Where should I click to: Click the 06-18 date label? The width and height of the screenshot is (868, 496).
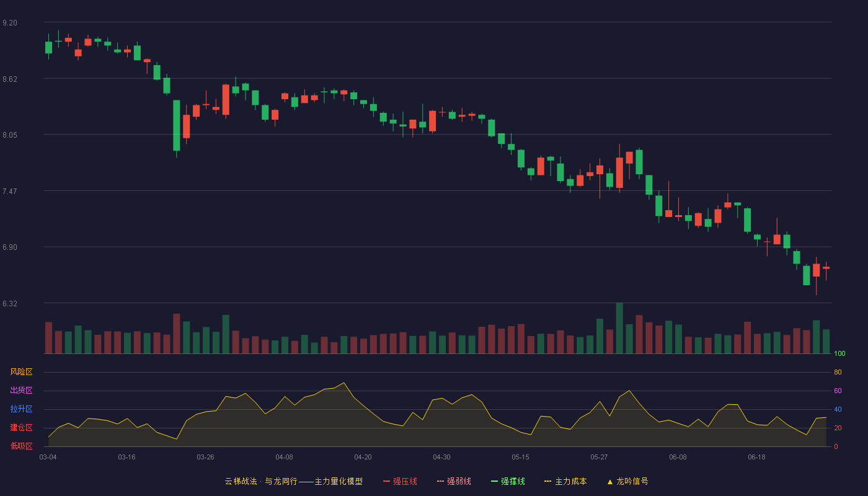coord(756,457)
